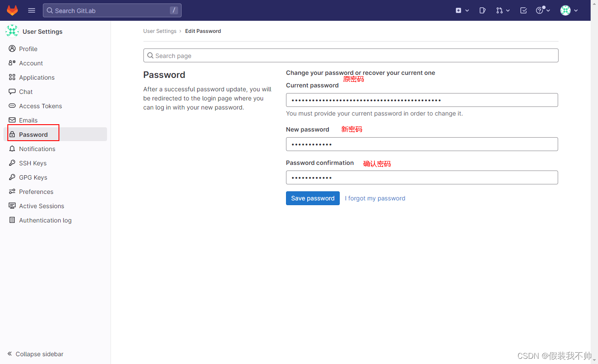The height and width of the screenshot is (364, 598).
Task: Click User Settings breadcrumb link
Action: point(160,31)
